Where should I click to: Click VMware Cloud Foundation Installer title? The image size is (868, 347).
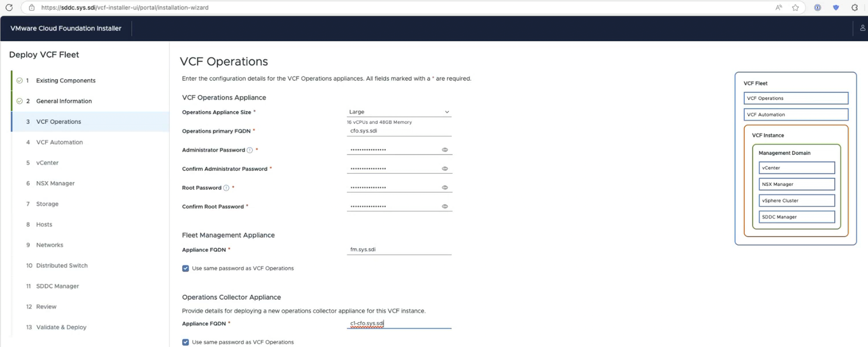[x=66, y=28]
